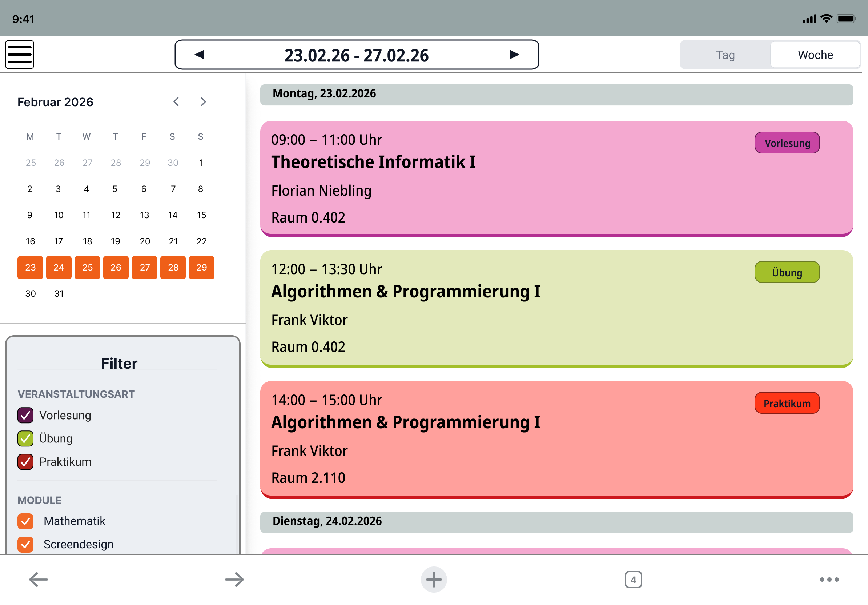The image size is (868, 605).
Task: Advance to next week with right triangle
Action: tap(514, 55)
